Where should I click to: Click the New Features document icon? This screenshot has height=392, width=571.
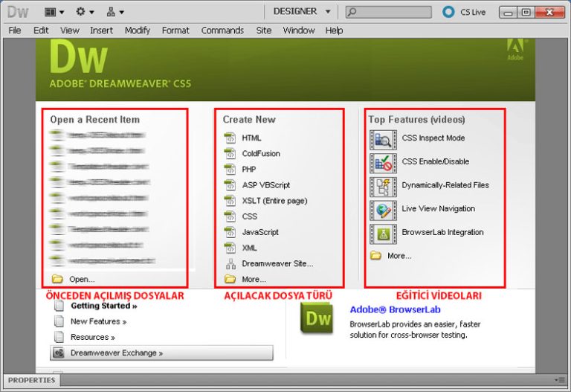pos(59,321)
